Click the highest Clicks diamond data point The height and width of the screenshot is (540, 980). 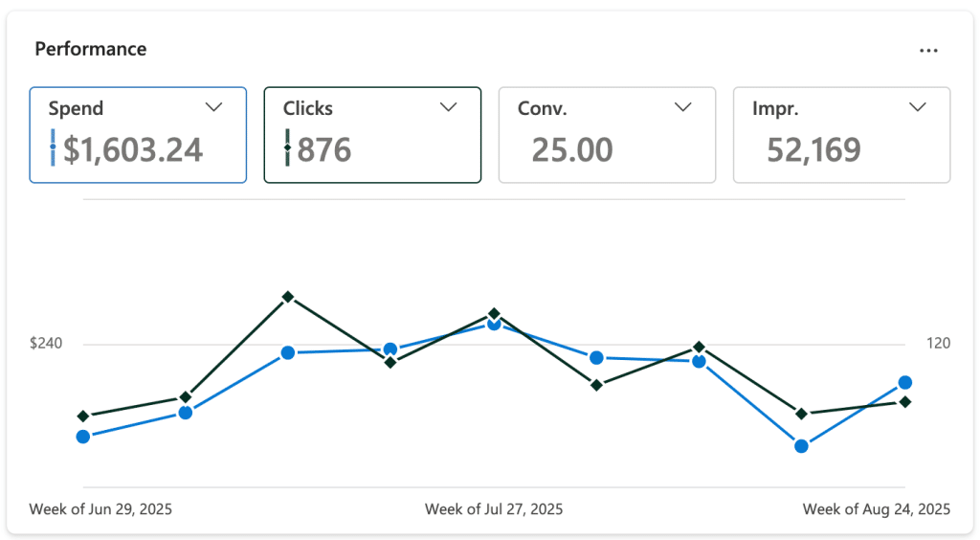point(288,298)
